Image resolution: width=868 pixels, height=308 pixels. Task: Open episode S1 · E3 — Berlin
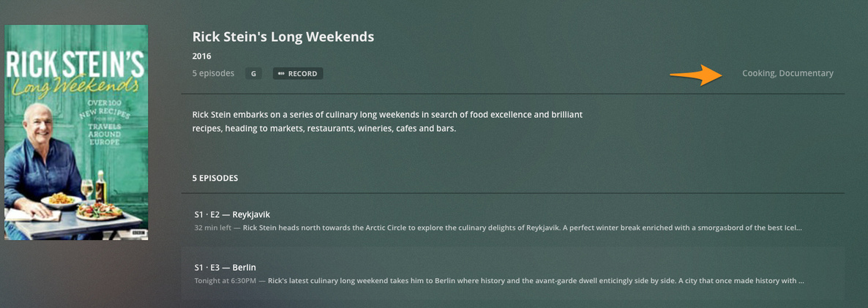(225, 267)
